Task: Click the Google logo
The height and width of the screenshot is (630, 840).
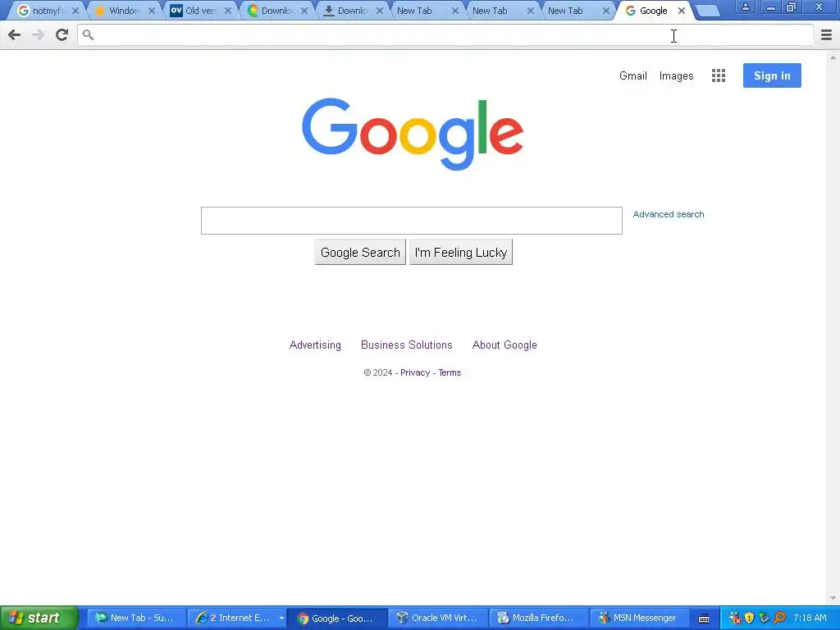Action: (x=412, y=134)
